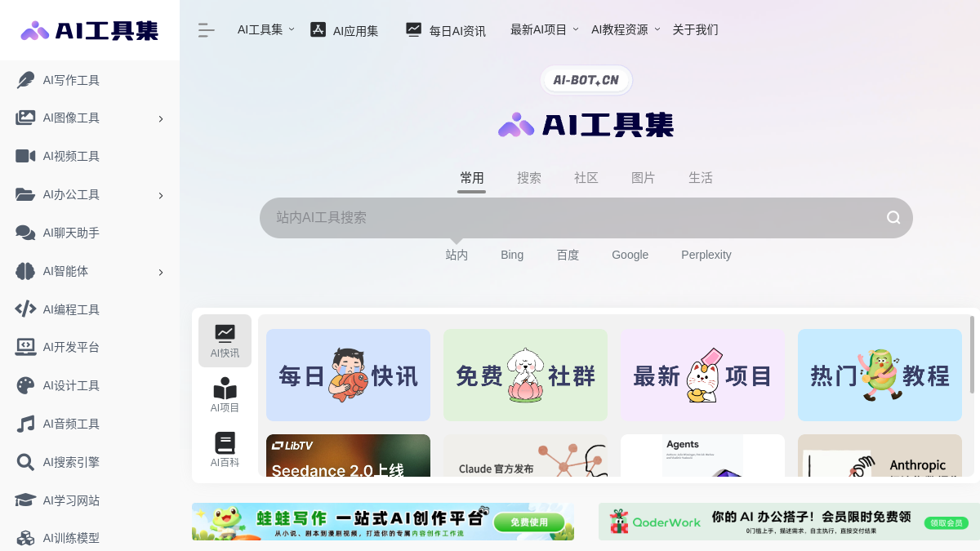Viewport: 980px width, 551px height.
Task: Switch to the 搜索 search tab
Action: pyautogui.click(x=529, y=178)
